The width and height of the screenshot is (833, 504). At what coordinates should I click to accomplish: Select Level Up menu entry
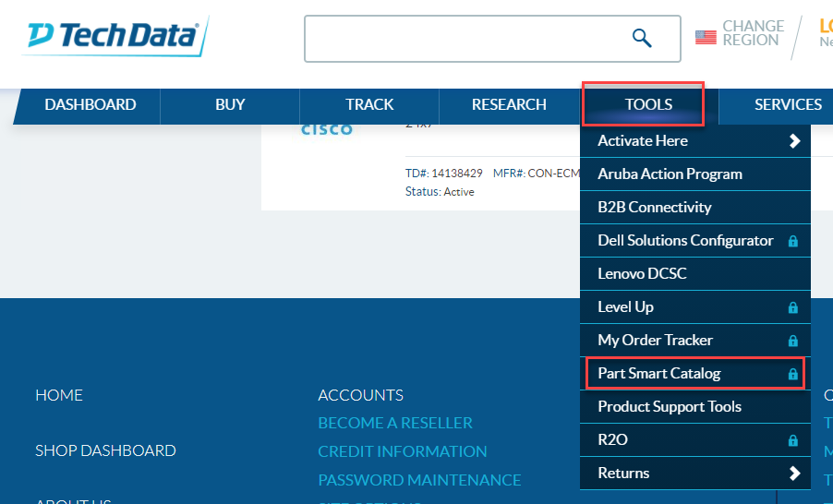pos(694,307)
